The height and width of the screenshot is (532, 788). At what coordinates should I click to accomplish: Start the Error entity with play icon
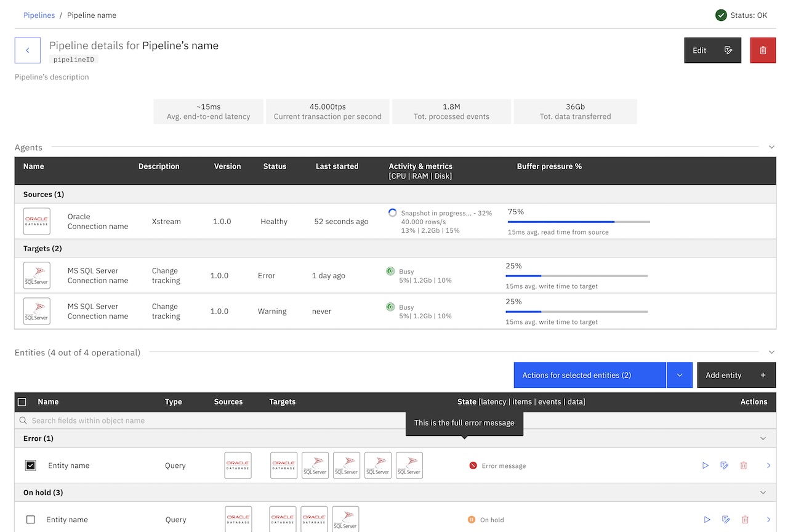[x=706, y=465]
